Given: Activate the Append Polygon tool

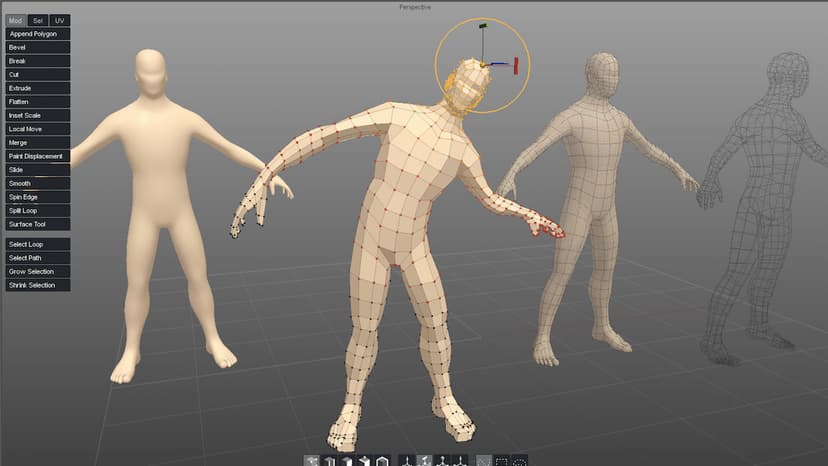Looking at the screenshot, I should pos(37,34).
